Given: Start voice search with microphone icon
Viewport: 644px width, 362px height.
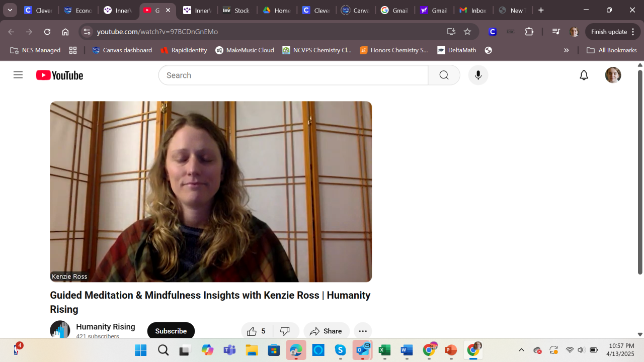Looking at the screenshot, I should (478, 75).
